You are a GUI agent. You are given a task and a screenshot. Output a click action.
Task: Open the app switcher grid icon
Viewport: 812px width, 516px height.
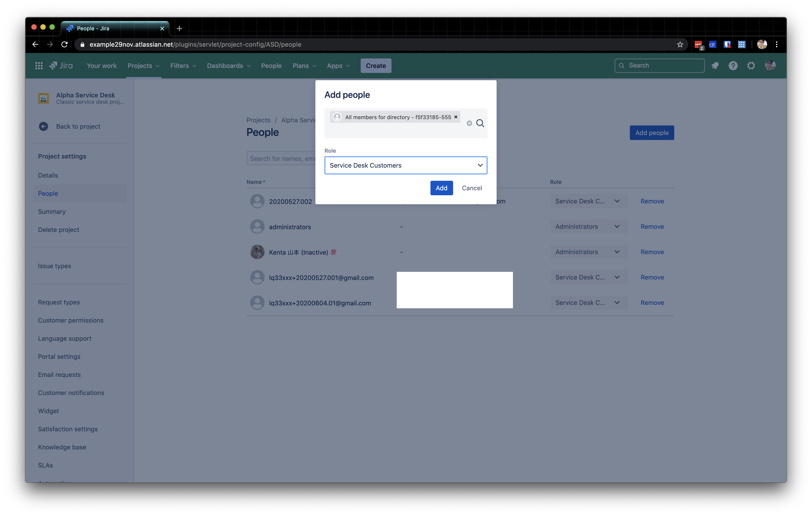(x=39, y=66)
